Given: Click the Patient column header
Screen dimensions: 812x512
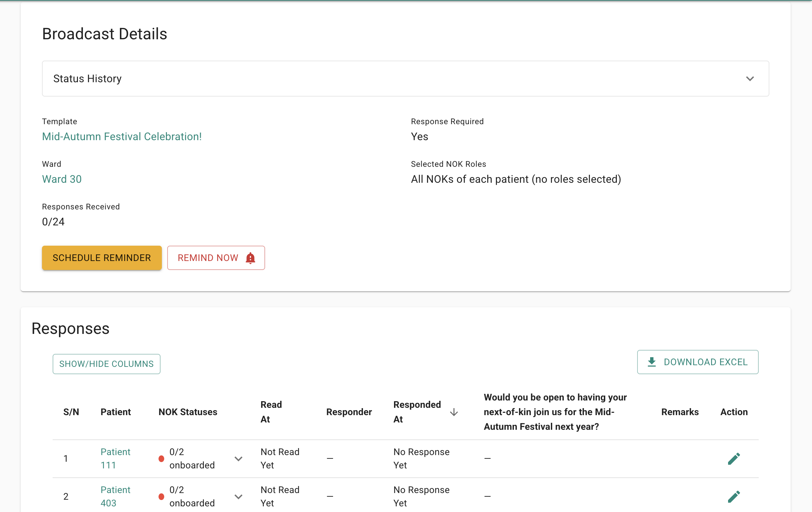Looking at the screenshot, I should pos(115,412).
